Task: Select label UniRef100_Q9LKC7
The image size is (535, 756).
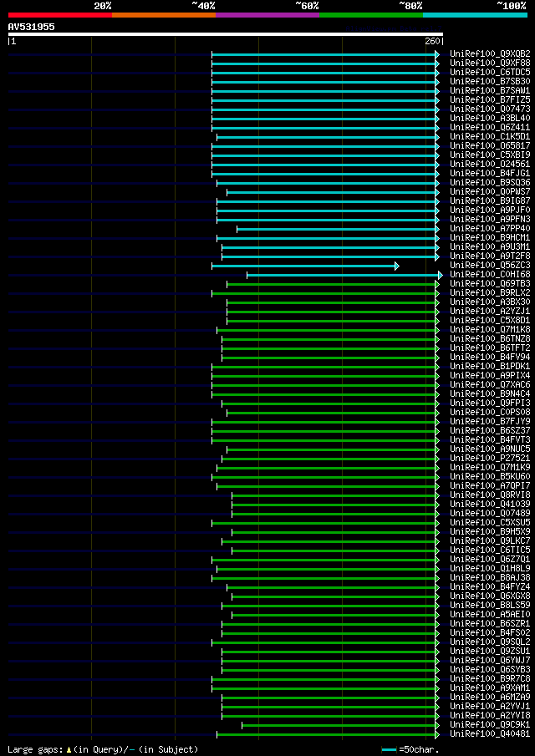Action: 490,541
